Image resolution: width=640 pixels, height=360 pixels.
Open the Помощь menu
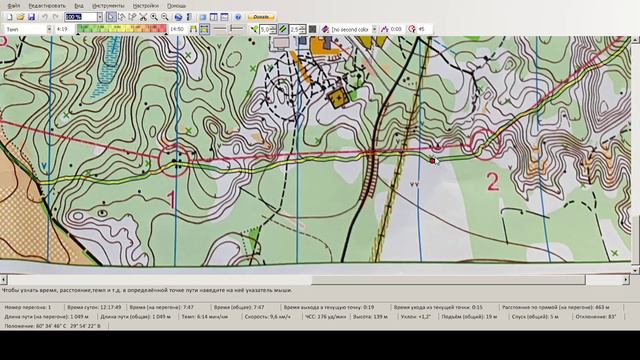[x=177, y=6]
